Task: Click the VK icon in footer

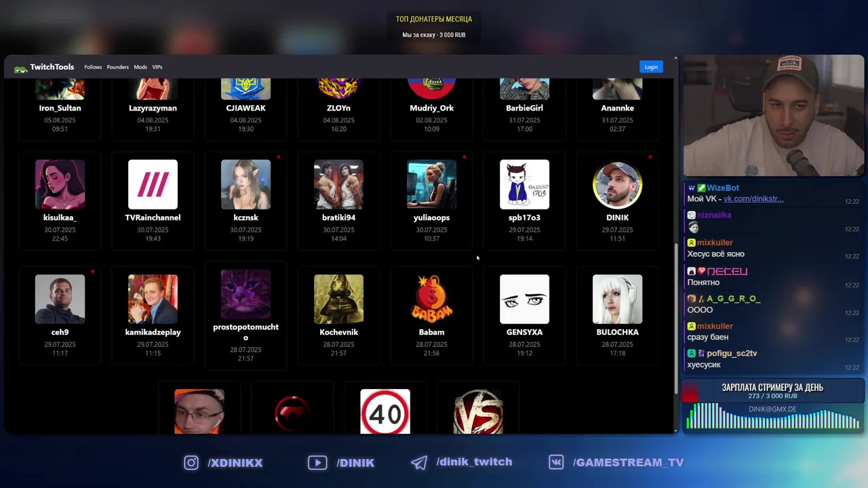Action: pos(556,462)
